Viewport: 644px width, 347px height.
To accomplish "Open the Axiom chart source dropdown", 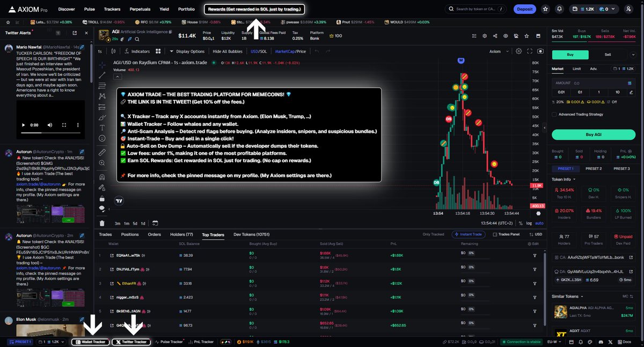I will (x=498, y=52).
